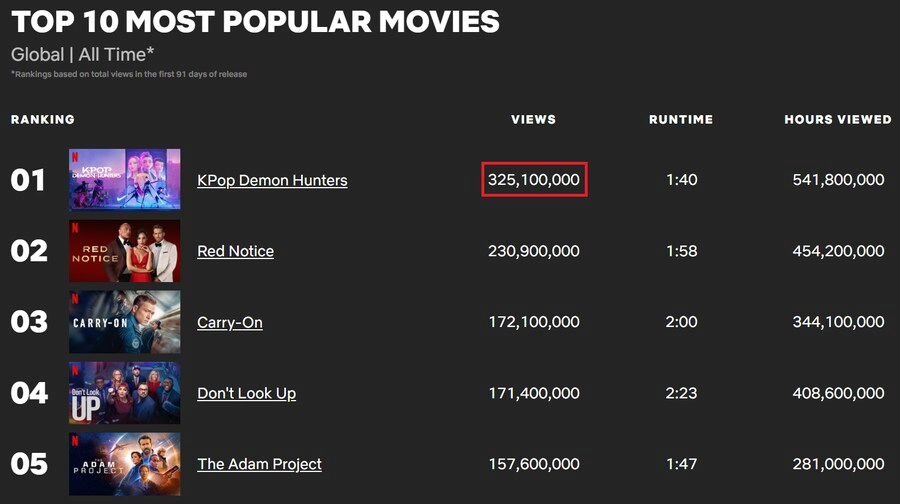The width and height of the screenshot is (900, 504).
Task: Open the Don't Look Up title link
Action: (246, 393)
